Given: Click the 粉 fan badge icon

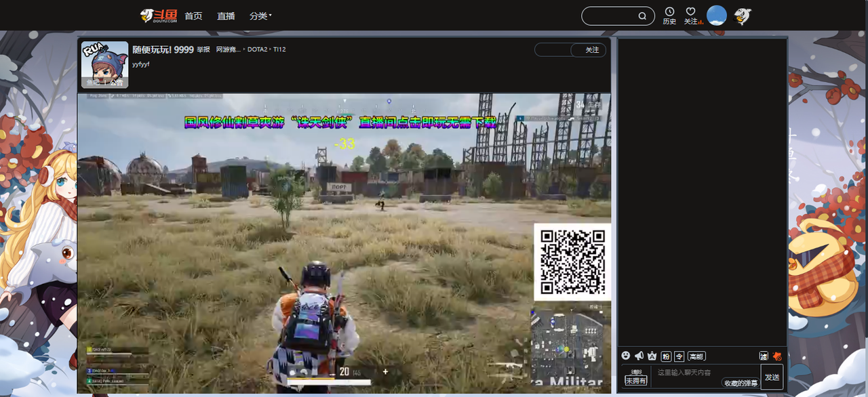Looking at the screenshot, I should coord(666,356).
